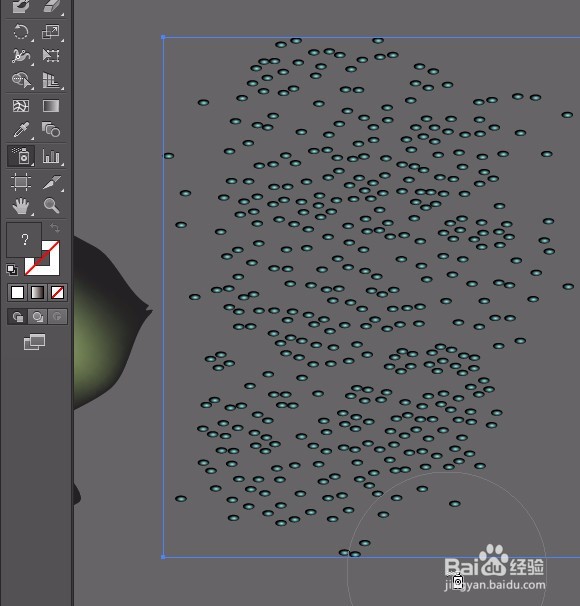The width and height of the screenshot is (580, 606).
Task: Select the Shape Builder tool
Action: [21, 80]
